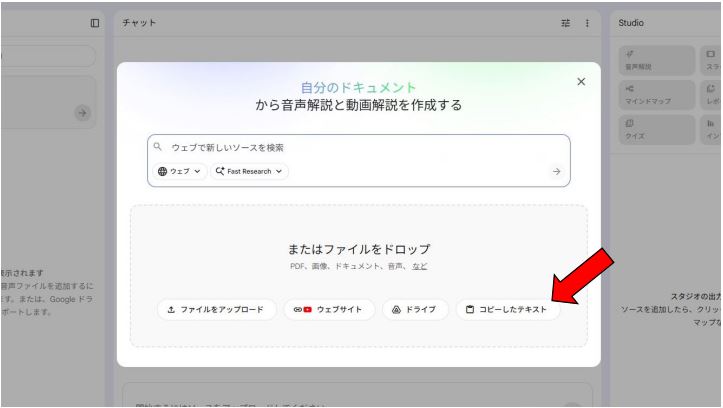
Task: Close the add sources dialog
Action: pos(581,82)
